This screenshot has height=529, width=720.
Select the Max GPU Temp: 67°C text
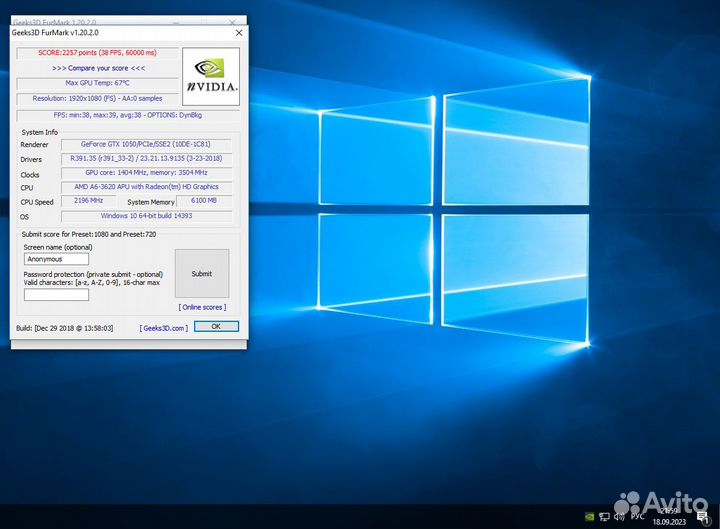97,83
